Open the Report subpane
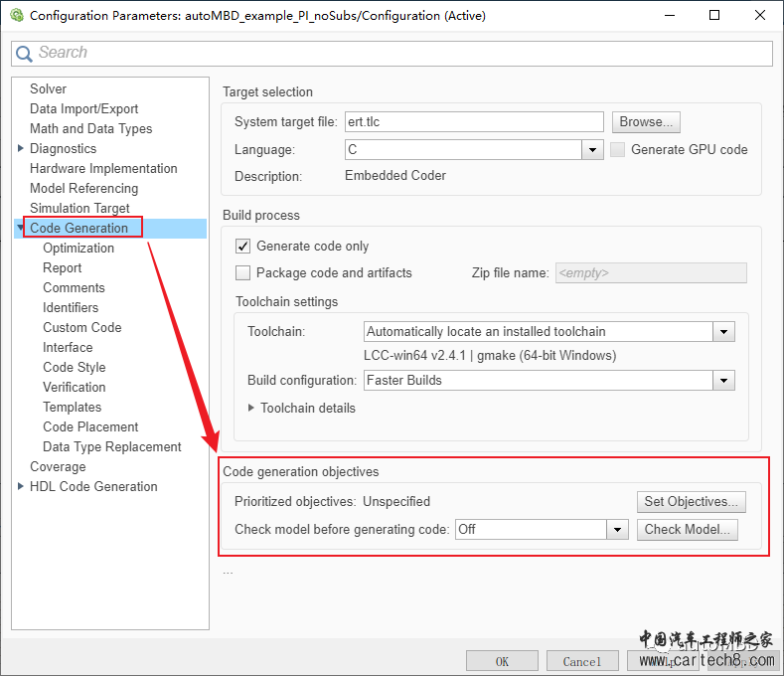This screenshot has width=784, height=676. (x=62, y=268)
